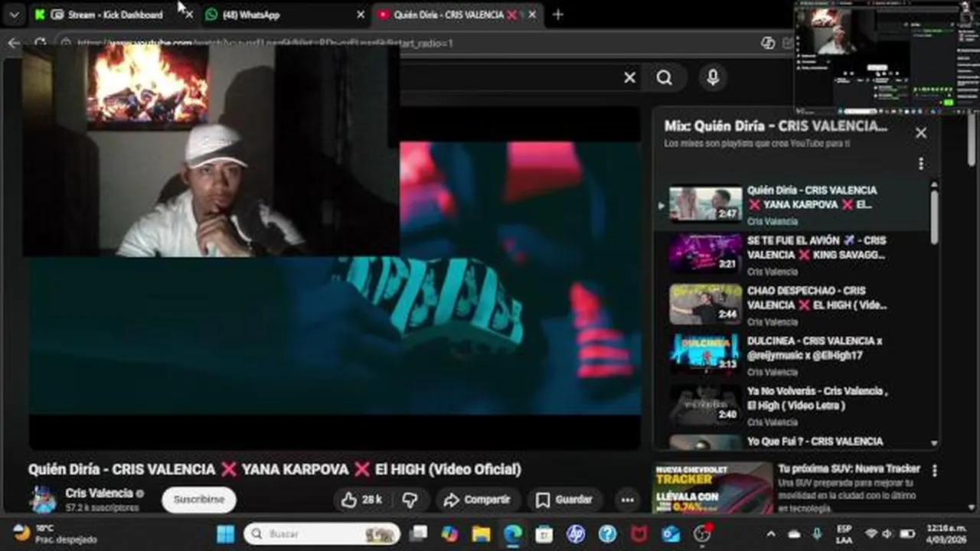This screenshot has width=980, height=551.
Task: Click the microphone tray icon
Action: click(x=817, y=533)
